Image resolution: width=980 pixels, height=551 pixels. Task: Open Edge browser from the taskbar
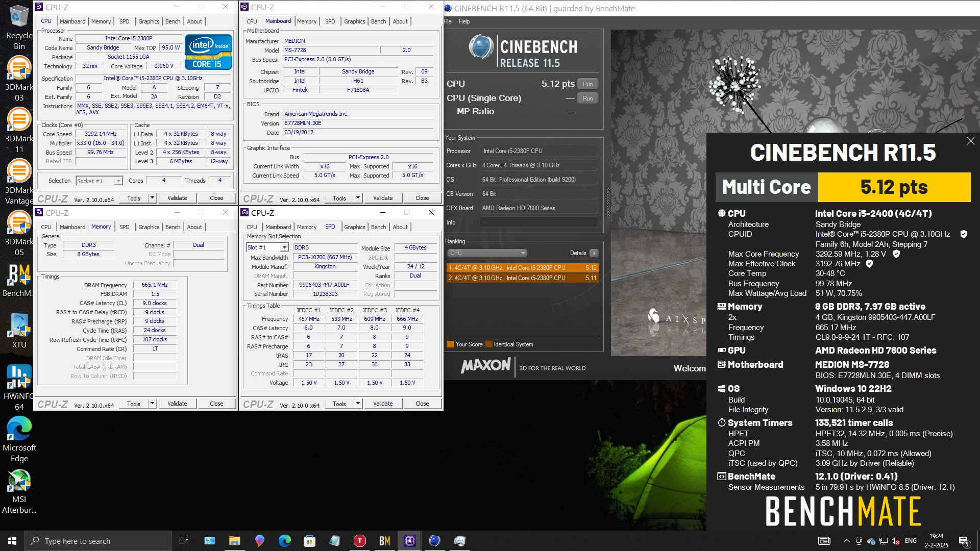284,541
